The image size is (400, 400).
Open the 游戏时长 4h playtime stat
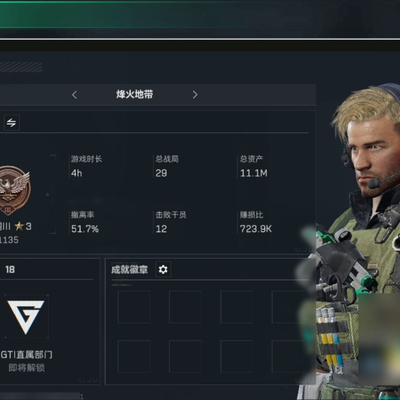pyautogui.click(x=86, y=166)
